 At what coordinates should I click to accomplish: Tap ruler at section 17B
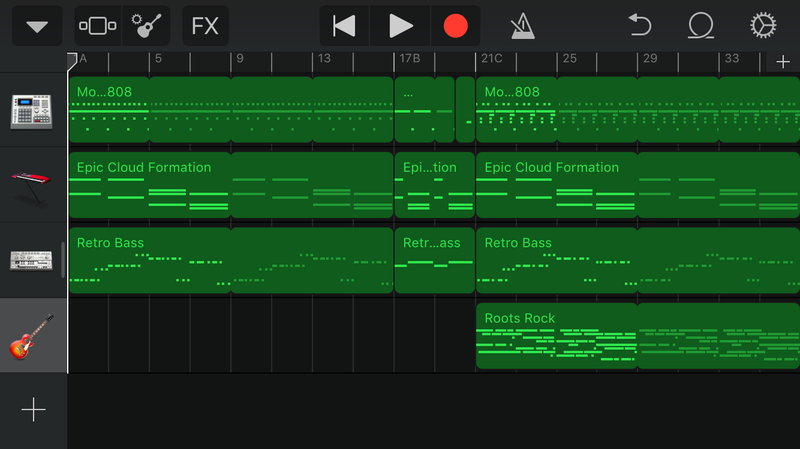click(x=410, y=59)
